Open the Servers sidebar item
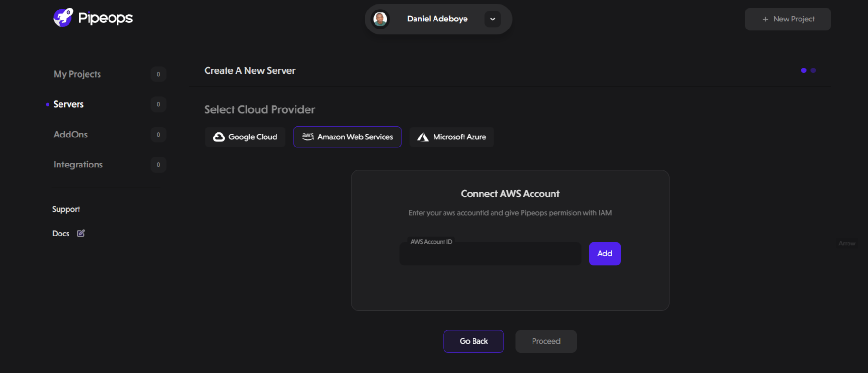Viewport: 868px width, 373px height. point(69,104)
